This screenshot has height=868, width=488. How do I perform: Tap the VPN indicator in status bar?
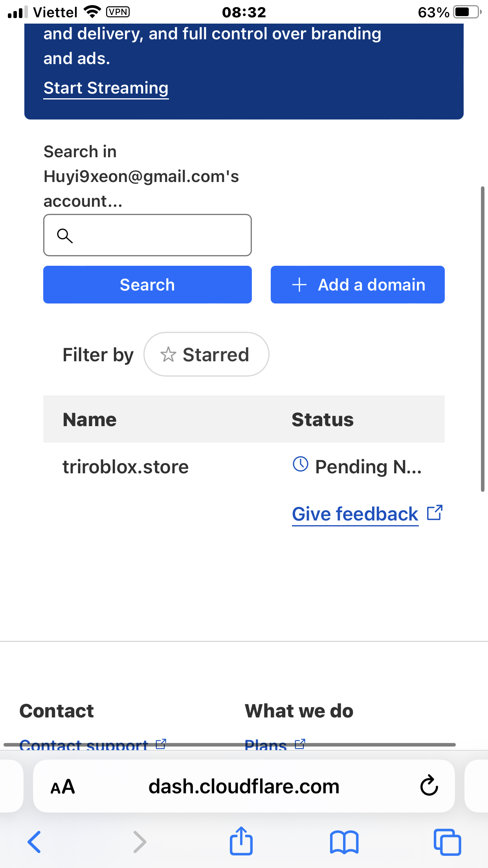118,12
